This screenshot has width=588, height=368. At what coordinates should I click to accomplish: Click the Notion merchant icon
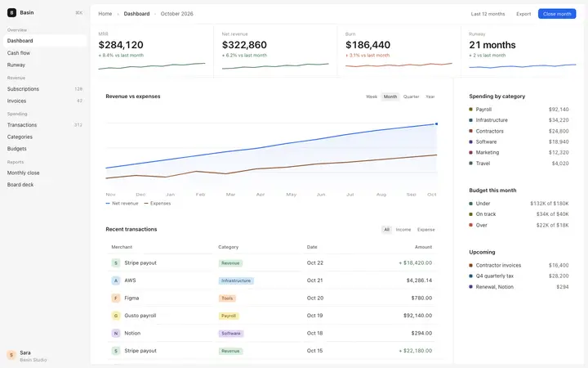coord(116,333)
